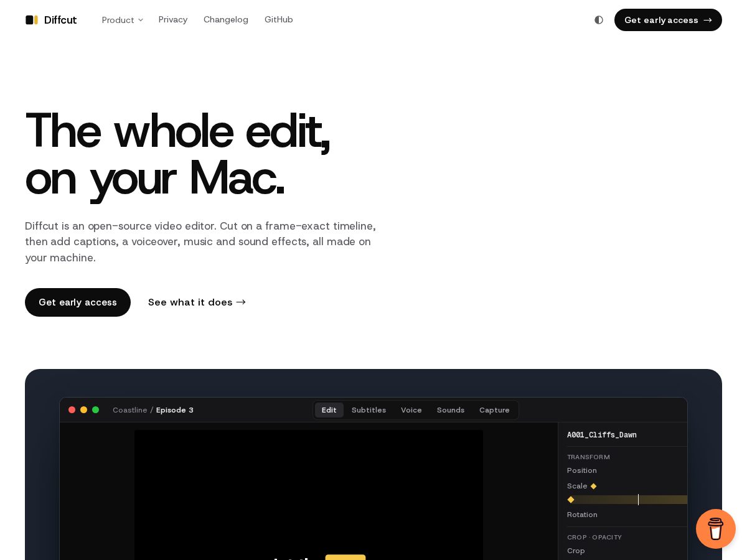
Task: Click the hero Get early access button
Action: (x=78, y=302)
